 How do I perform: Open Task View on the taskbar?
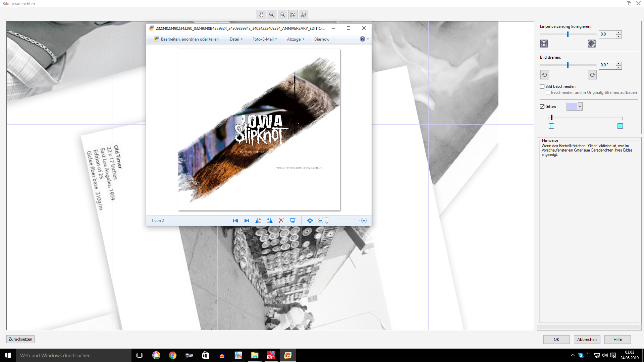click(x=140, y=355)
